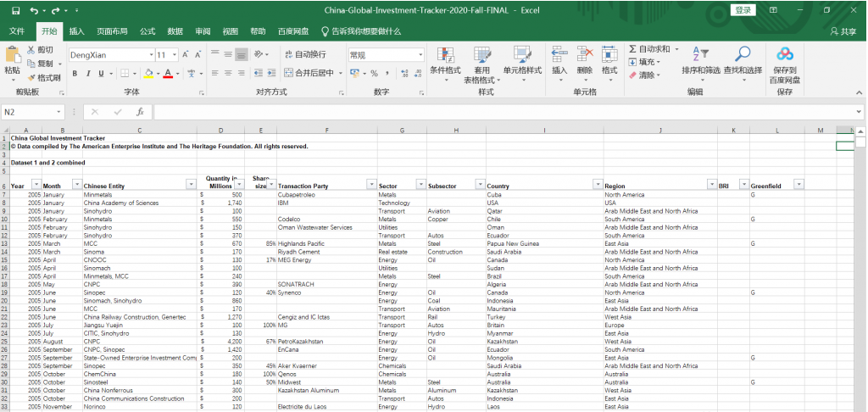Apply percent style with % icon
Viewport: 868px width, 412px height.
pos(374,73)
